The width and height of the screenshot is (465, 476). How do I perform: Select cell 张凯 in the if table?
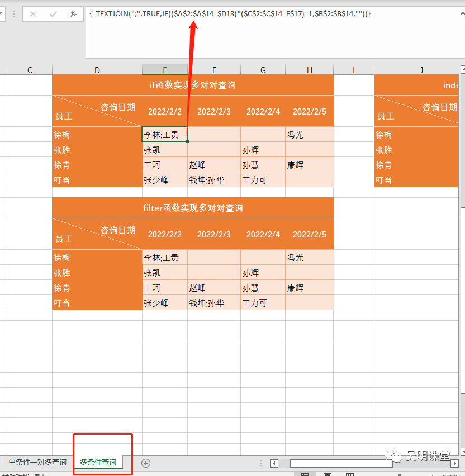[165, 150]
